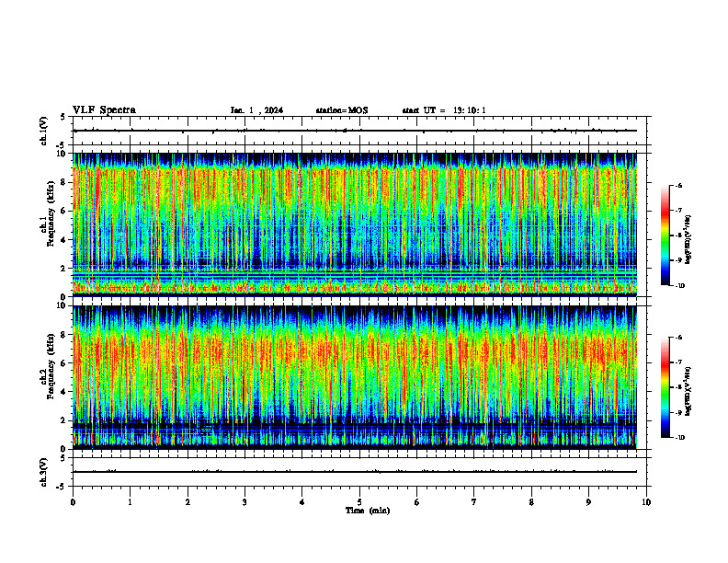Click "-6" on the ch.1 color scale
The width and height of the screenshot is (728, 563).
[678, 186]
